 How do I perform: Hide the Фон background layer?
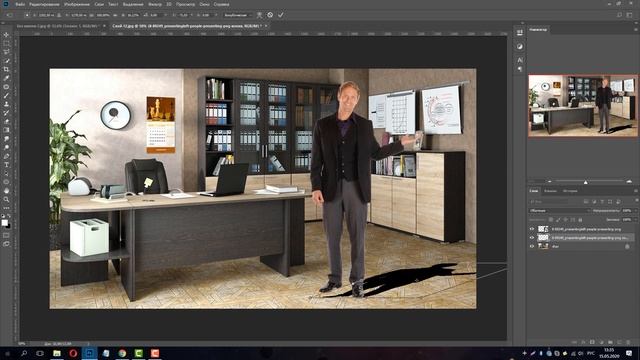(x=532, y=246)
